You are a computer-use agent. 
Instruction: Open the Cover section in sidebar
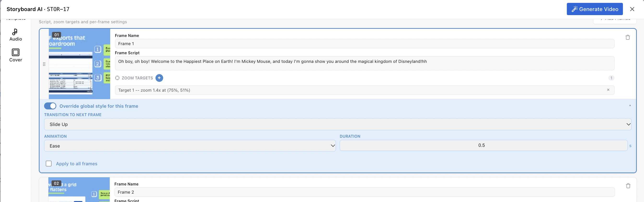pos(16,56)
